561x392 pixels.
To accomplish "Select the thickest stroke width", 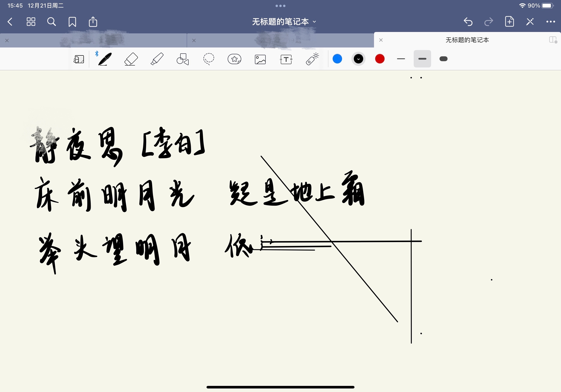I will click(444, 59).
